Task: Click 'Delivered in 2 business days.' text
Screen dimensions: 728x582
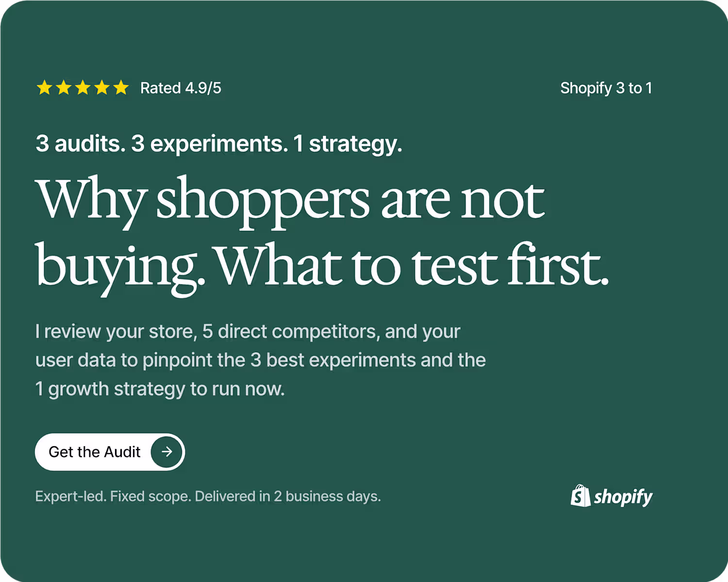Action: click(x=288, y=497)
